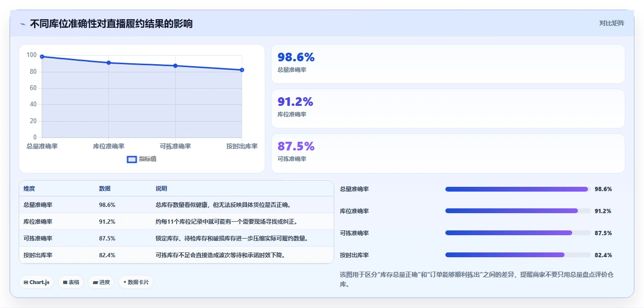The height and width of the screenshot is (308, 644).
Task: Click the description starting 总库存数量看似健康
Action: click(224, 205)
